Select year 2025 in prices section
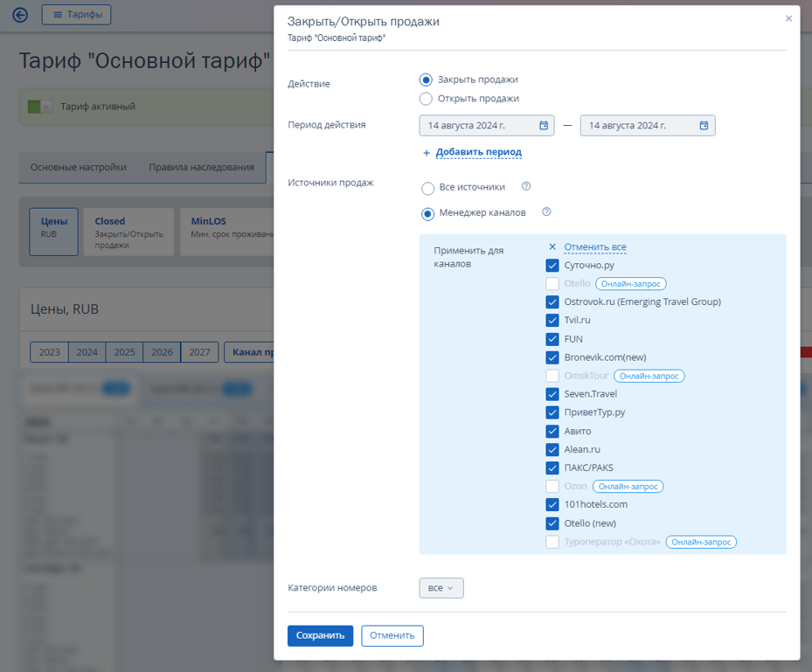 pos(124,352)
